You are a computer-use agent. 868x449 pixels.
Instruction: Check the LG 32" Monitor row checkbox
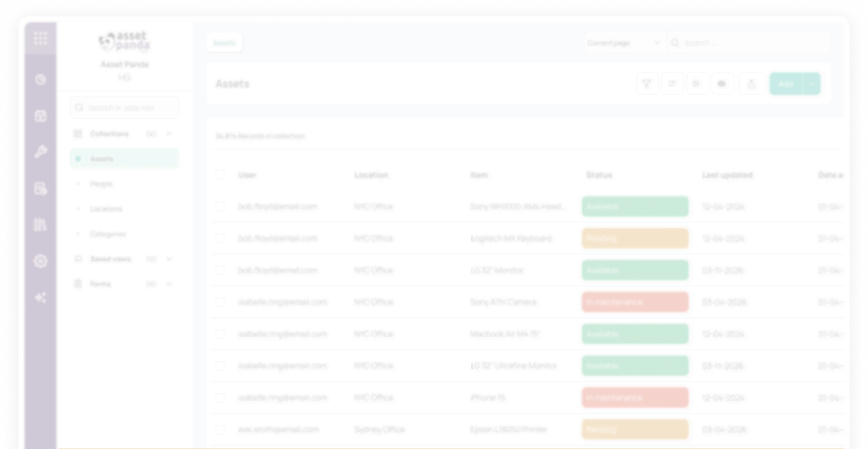(x=220, y=270)
